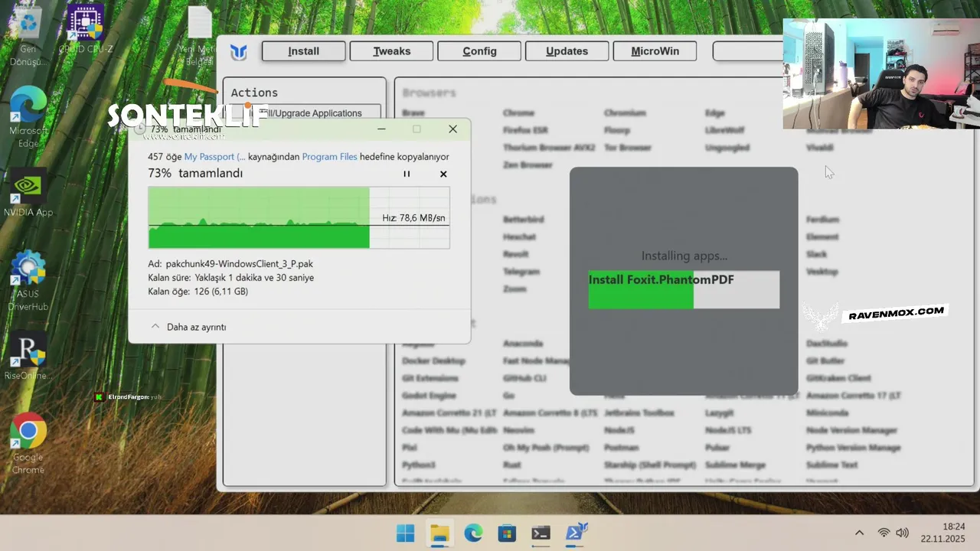Close the copy progress dialog
This screenshot has width=980, height=551.
pyautogui.click(x=452, y=129)
